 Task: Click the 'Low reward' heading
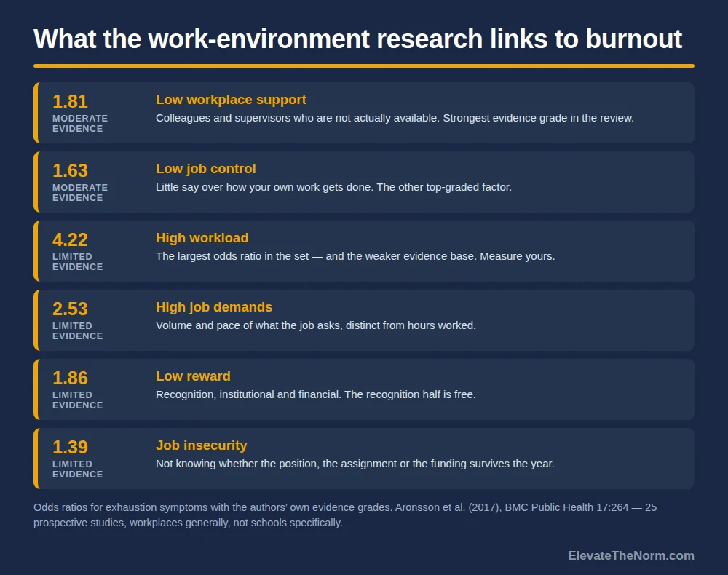tap(193, 376)
